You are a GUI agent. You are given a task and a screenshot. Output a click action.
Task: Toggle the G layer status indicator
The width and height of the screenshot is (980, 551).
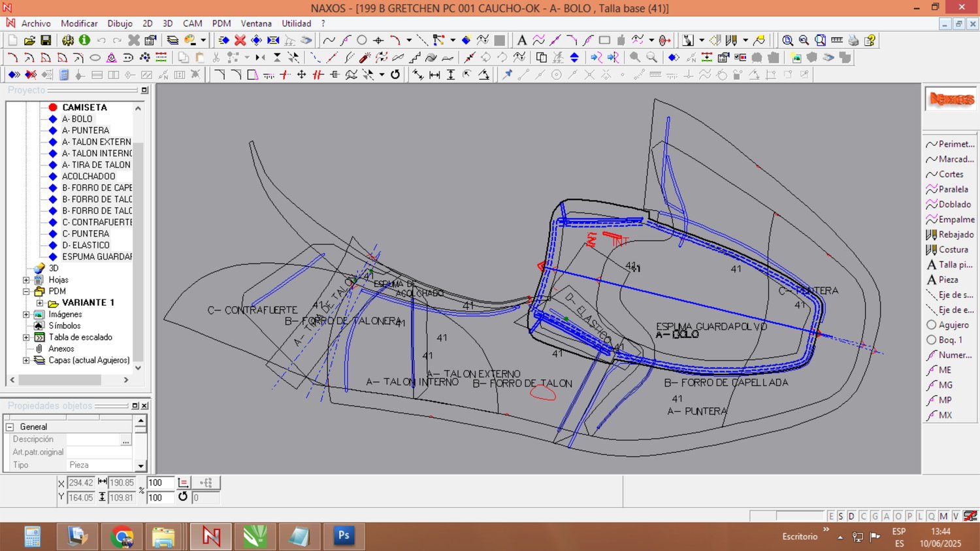coord(875,516)
